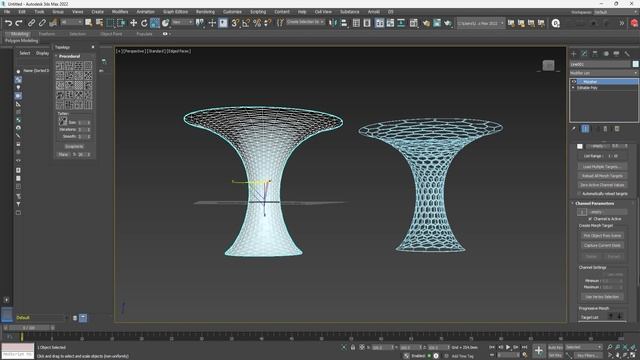Toggle the ribbon eye visibility icon
The image size is (640, 360).
pyautogui.click(x=165, y=34)
